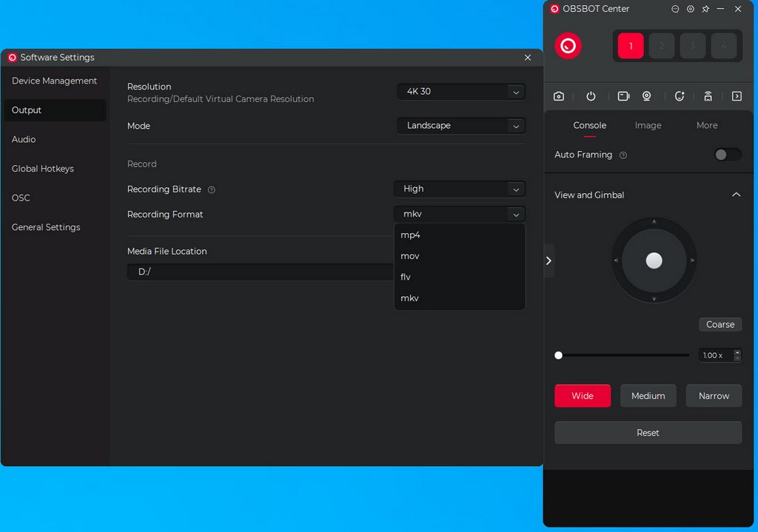This screenshot has width=758, height=532.
Task: Take a snapshot with the camera icon
Action: pos(559,96)
